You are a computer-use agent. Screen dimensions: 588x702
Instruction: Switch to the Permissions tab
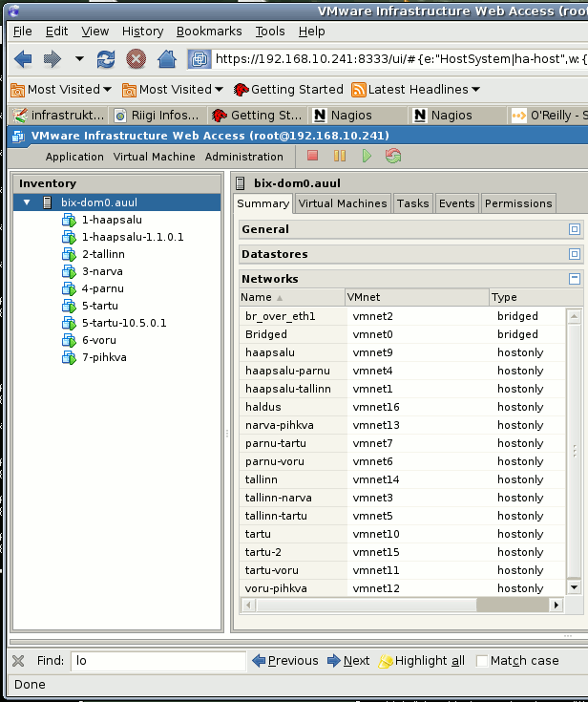(x=518, y=203)
